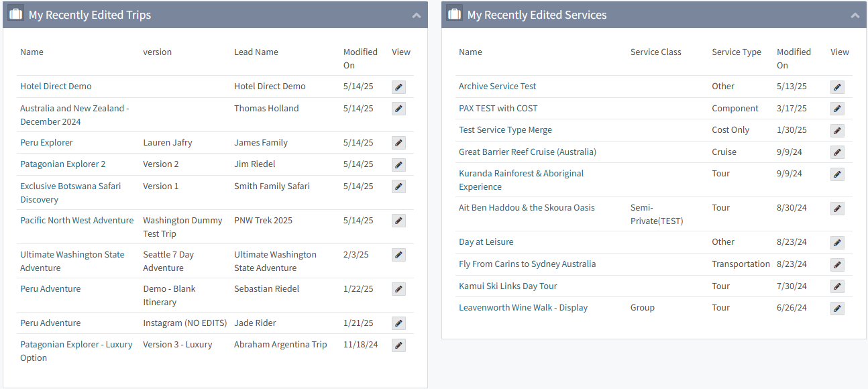This screenshot has width=868, height=389.
Task: Select Transportation service type cell
Action: coord(741,264)
